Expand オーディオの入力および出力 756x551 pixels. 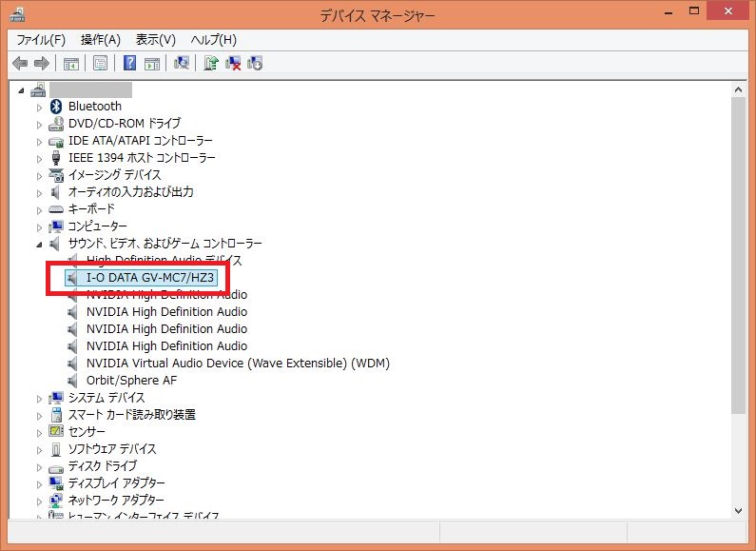pos(40,193)
